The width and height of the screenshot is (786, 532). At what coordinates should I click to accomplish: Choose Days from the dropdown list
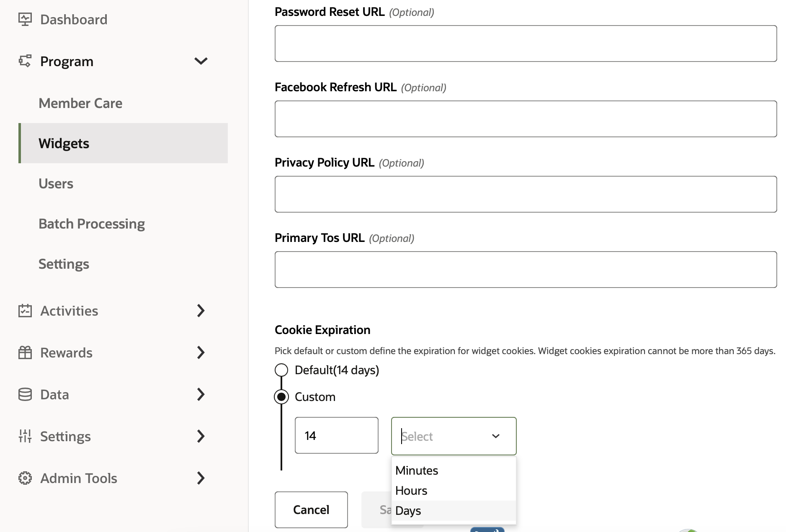408,511
